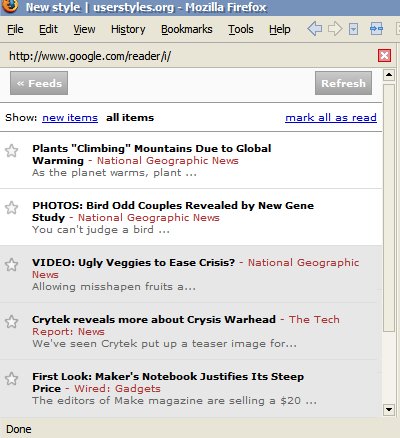Screen dimensions: 400x438
Task: Close the sidebar with red X button
Action: (384, 55)
